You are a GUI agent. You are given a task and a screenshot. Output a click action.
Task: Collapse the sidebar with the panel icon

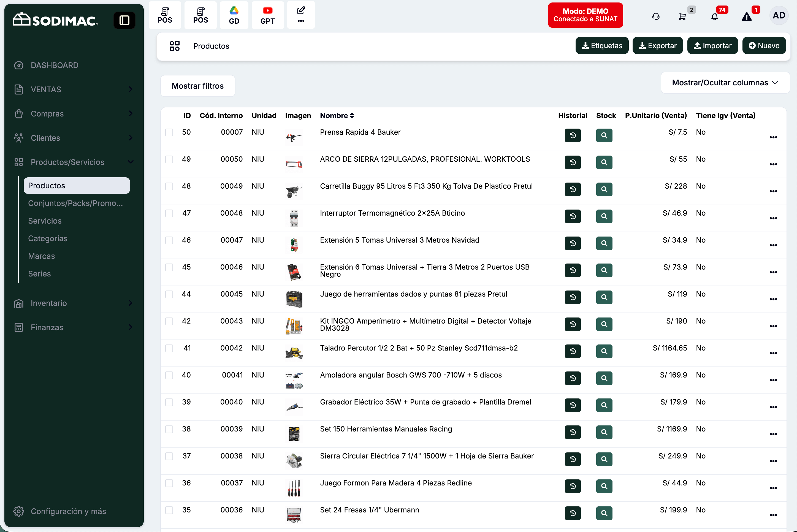(x=124, y=20)
